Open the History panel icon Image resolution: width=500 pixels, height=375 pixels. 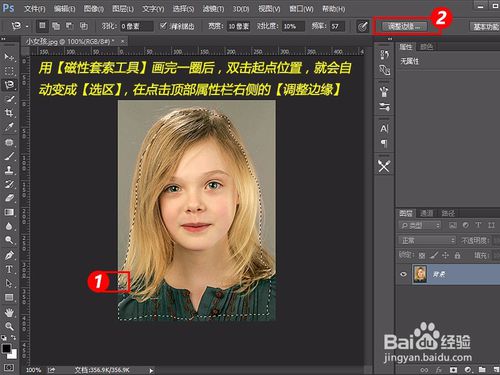pos(384,55)
